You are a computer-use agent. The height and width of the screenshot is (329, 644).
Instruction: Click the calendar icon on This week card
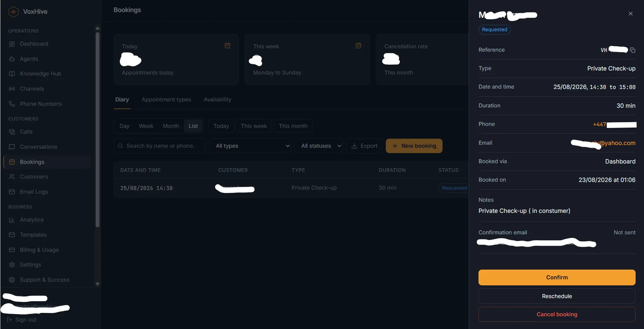click(x=358, y=45)
